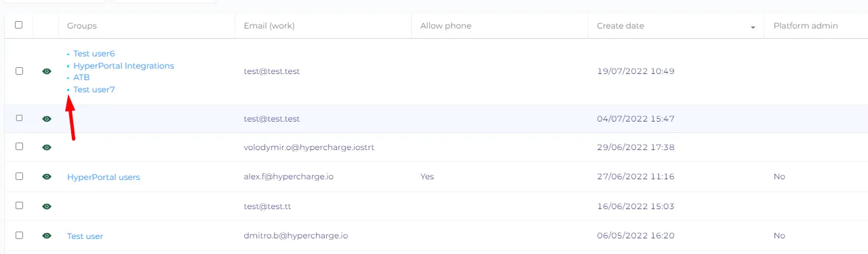868x254 pixels.
Task: Toggle the Create date sort arrow
Action: tap(753, 27)
